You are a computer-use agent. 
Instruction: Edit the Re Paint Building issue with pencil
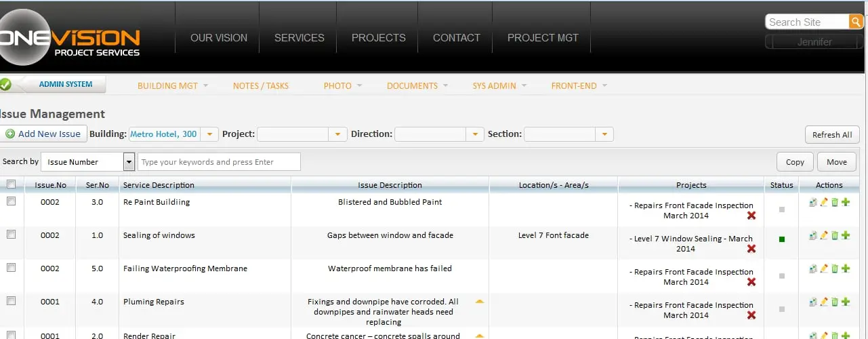coord(824,202)
